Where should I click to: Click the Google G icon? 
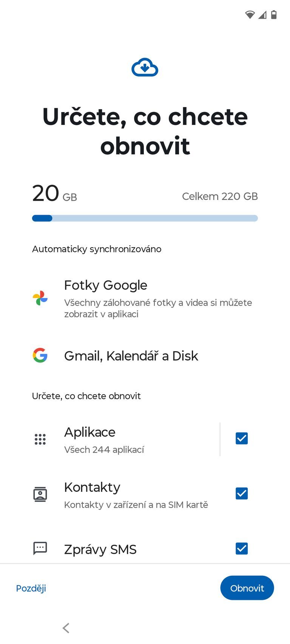[x=40, y=355]
